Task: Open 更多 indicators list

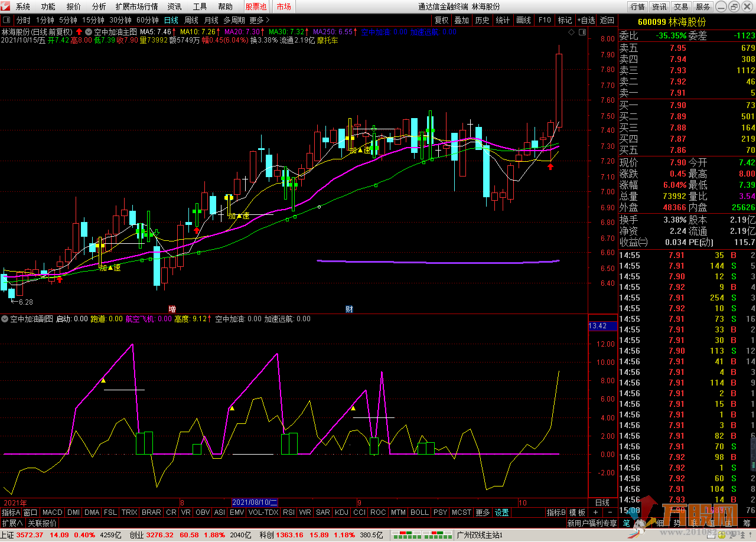Action: [x=483, y=512]
